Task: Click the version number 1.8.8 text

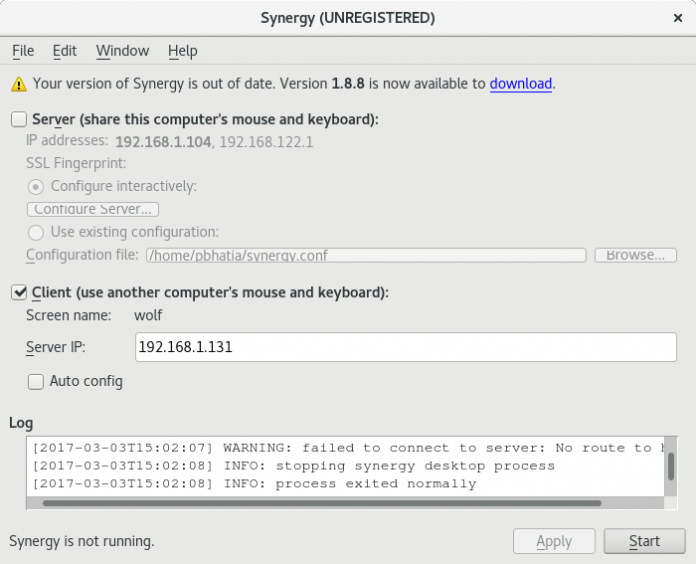Action: [348, 83]
